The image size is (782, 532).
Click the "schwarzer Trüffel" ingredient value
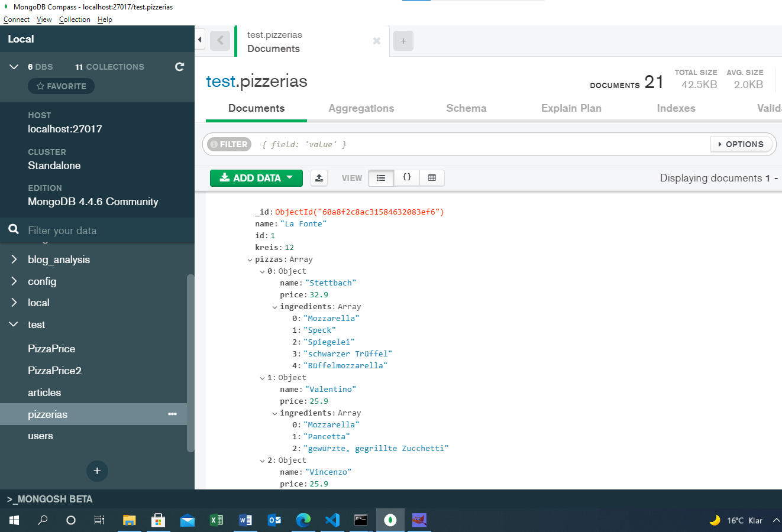[x=348, y=353]
